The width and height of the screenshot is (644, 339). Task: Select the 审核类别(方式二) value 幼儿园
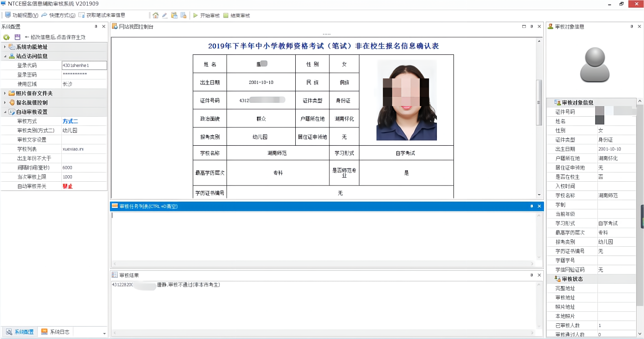coord(84,131)
